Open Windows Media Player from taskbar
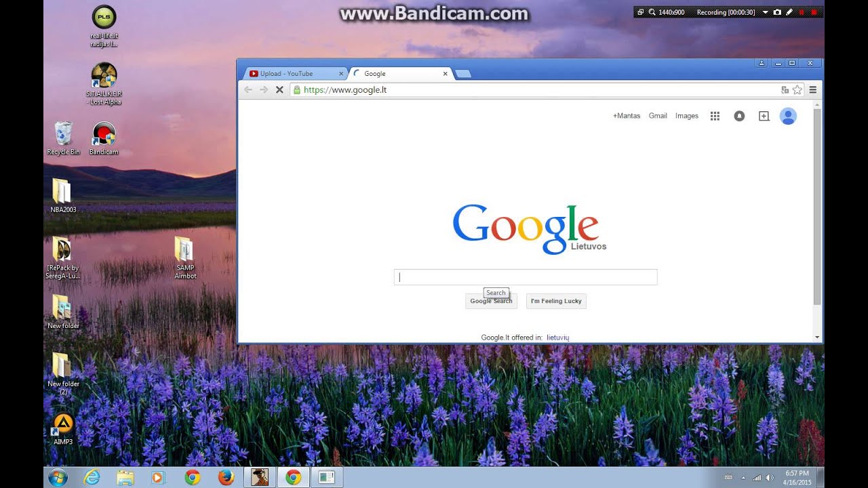Image resolution: width=868 pixels, height=488 pixels. click(x=158, y=477)
